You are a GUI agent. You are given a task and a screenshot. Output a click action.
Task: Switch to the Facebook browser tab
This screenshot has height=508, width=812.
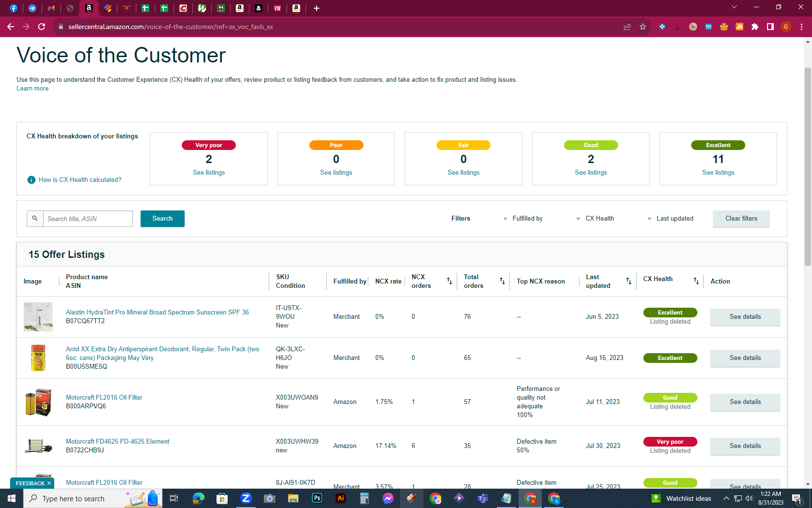pyautogui.click(x=14, y=8)
